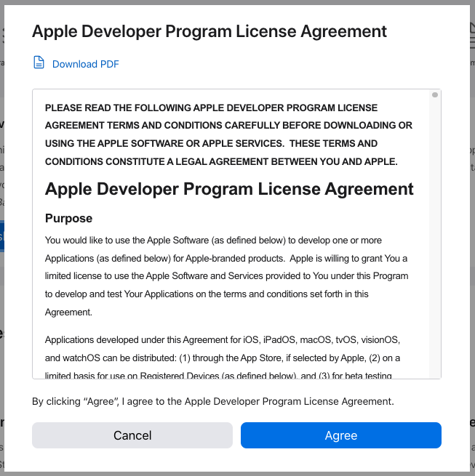Click the Purpose heading in agreement
Image resolution: width=475 pixels, height=476 pixels.
coord(68,218)
